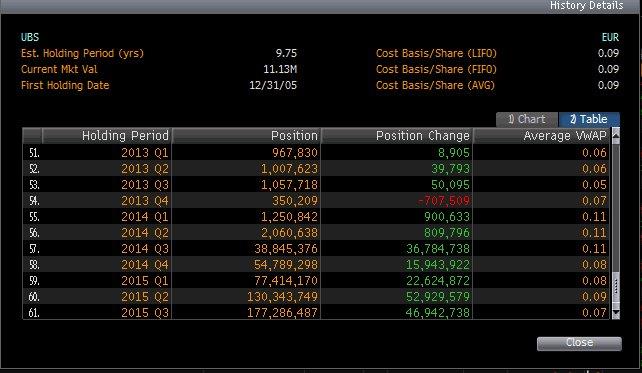
Task: Click Est. Holding Period value 9.75
Action: pyautogui.click(x=286, y=53)
